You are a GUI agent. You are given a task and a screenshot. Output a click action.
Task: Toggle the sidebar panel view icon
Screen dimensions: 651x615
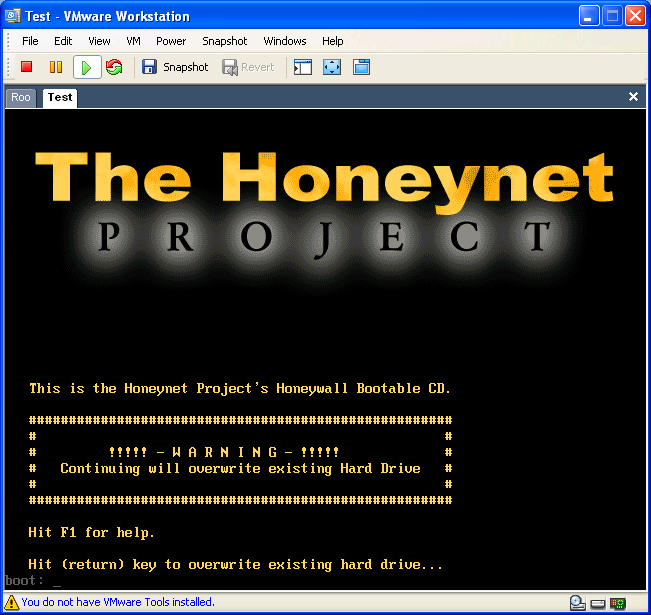coord(303,67)
